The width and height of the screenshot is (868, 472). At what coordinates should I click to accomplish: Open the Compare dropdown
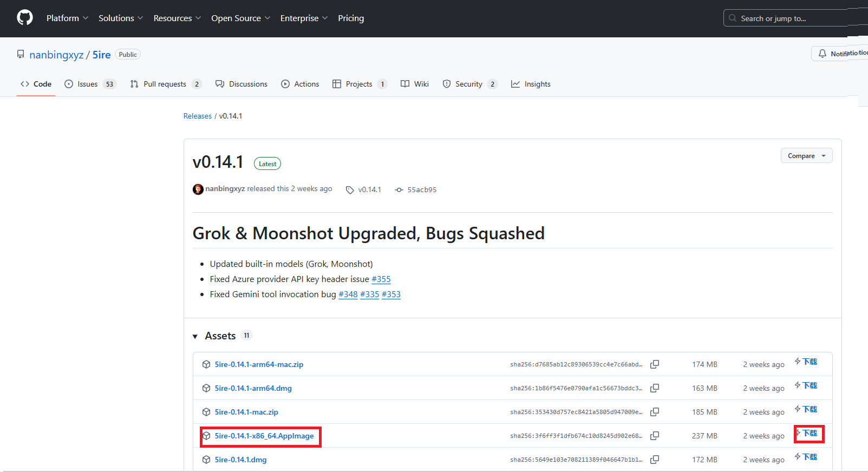(x=806, y=156)
